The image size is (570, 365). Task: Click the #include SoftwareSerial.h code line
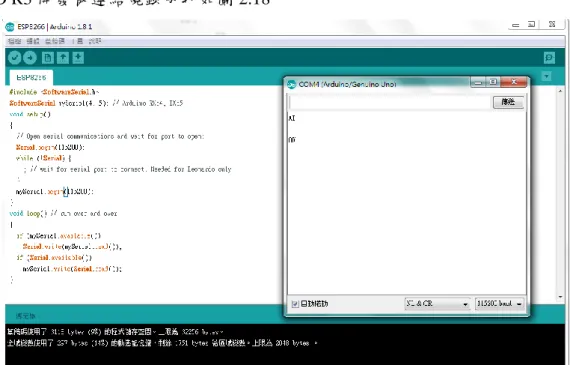(x=54, y=92)
